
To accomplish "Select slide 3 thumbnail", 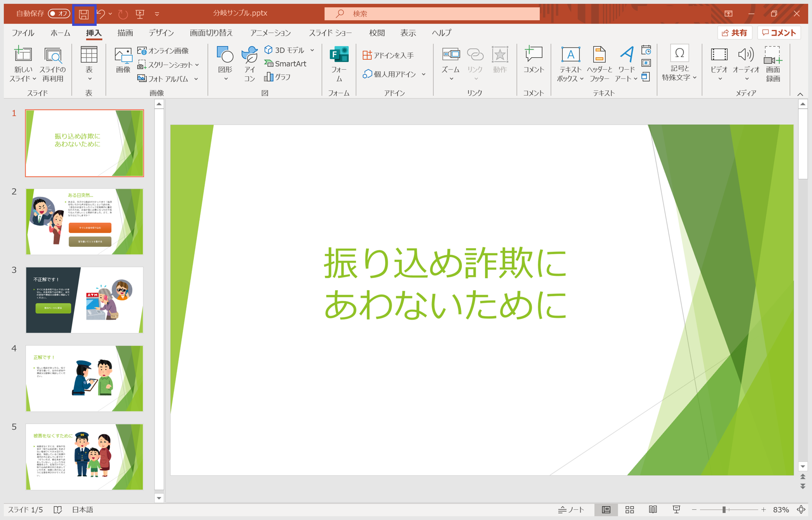I will [85, 300].
